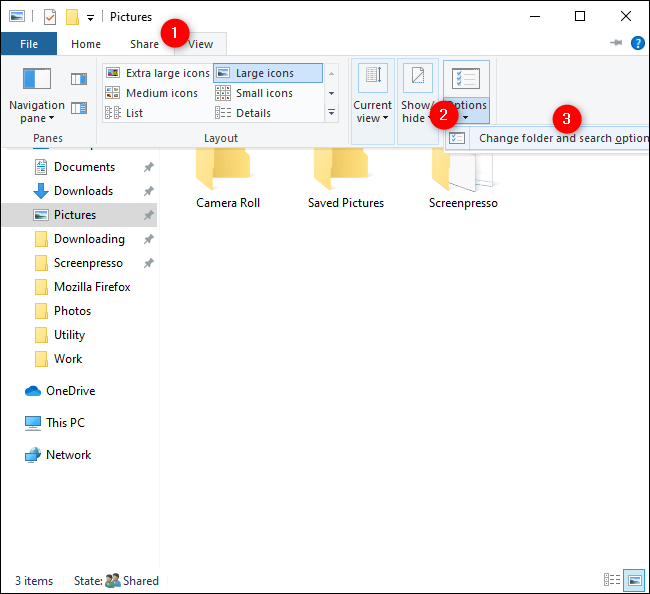Open the Current view dropdown

point(373,103)
